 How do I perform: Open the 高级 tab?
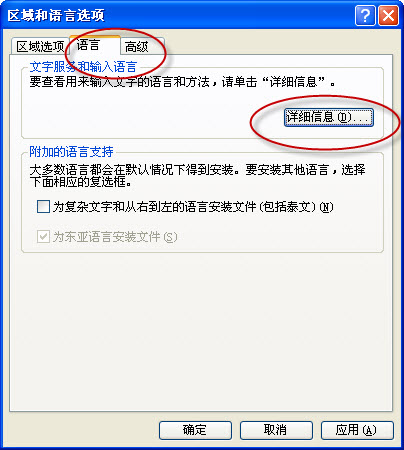click(142, 46)
